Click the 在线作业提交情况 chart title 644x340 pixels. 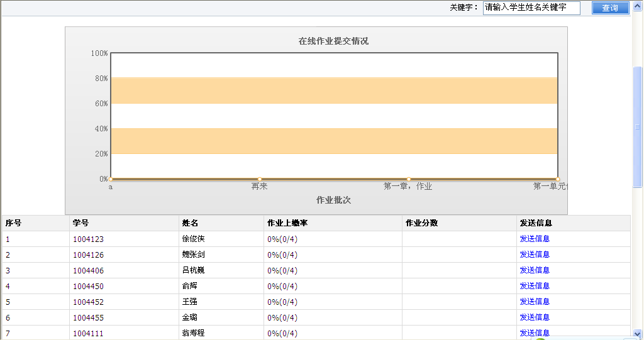(333, 41)
